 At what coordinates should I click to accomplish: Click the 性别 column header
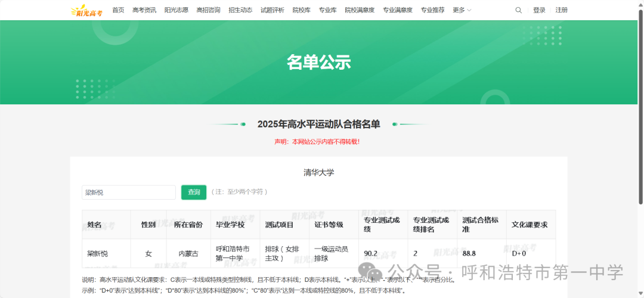(x=148, y=225)
